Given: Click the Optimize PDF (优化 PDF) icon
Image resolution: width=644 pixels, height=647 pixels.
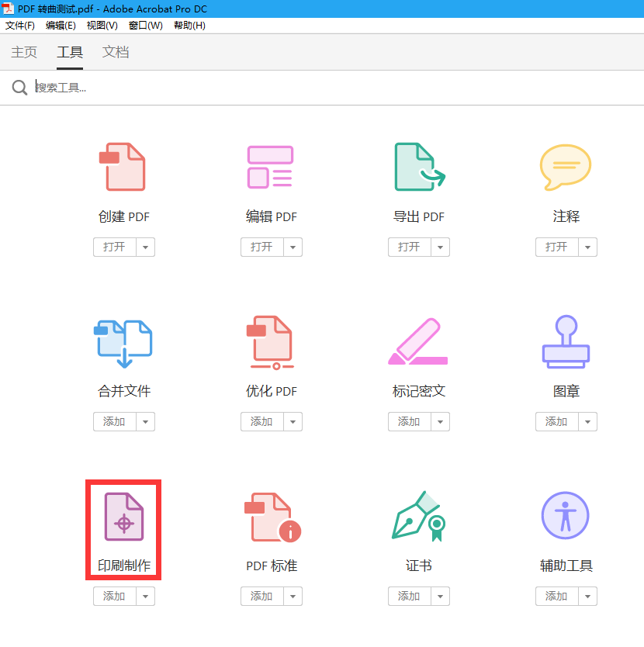Looking at the screenshot, I should point(270,342).
